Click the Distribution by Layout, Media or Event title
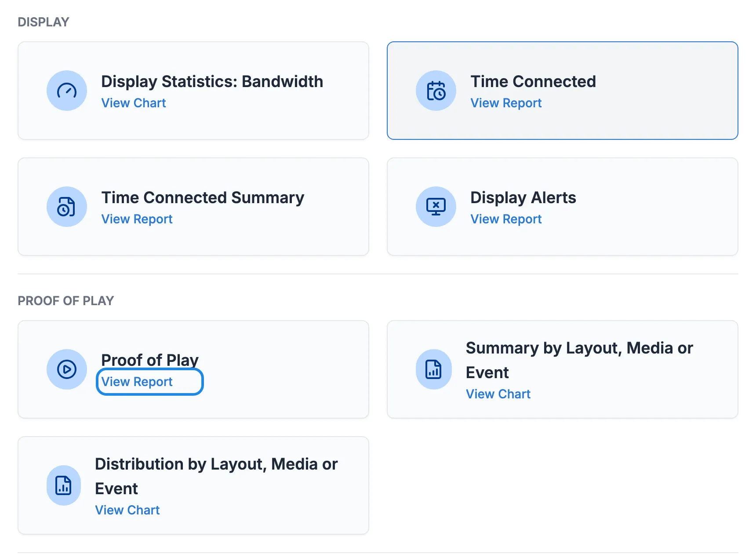Image resolution: width=756 pixels, height=554 pixels. (x=216, y=476)
